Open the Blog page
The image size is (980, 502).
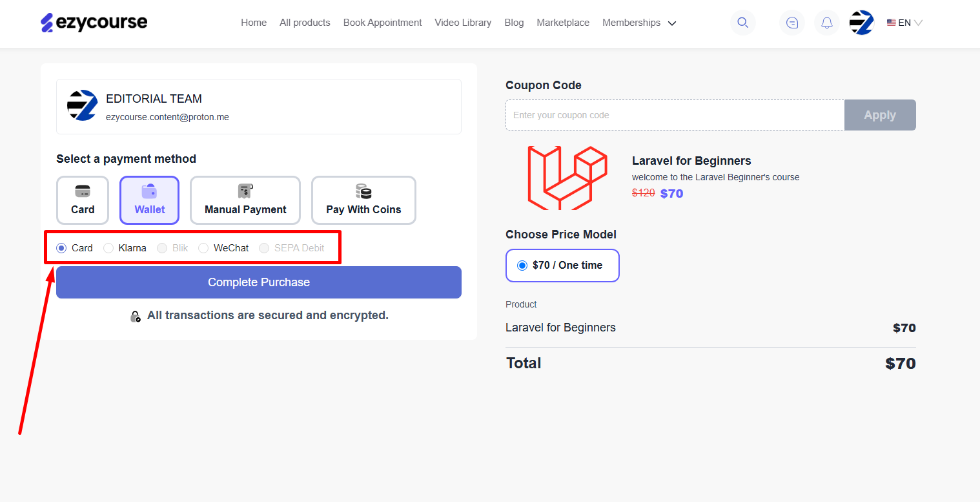pos(514,23)
